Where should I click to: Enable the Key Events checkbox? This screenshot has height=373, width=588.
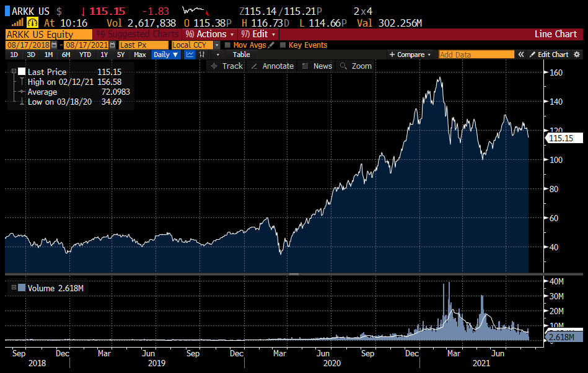coord(283,45)
